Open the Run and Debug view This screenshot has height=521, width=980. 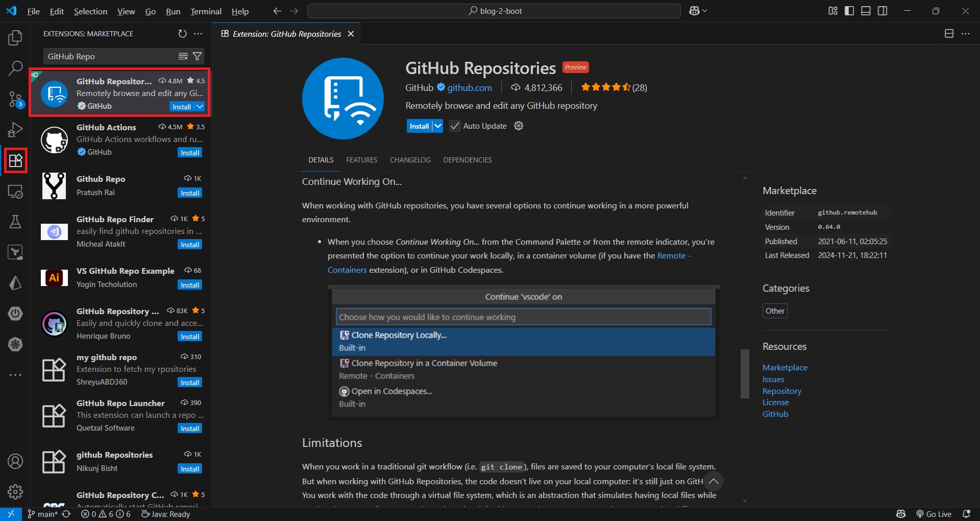point(15,130)
